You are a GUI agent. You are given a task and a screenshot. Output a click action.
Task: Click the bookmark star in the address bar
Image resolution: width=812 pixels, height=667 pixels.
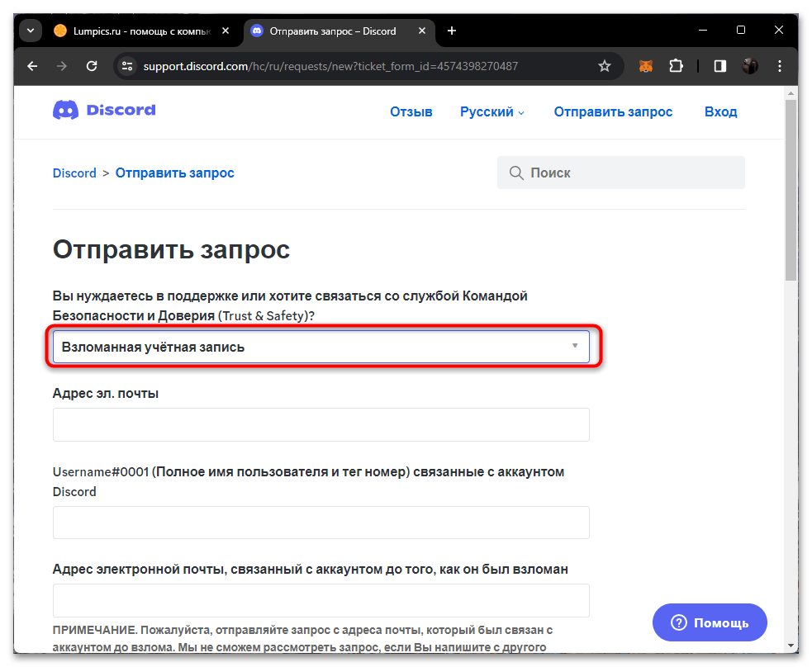pos(605,65)
